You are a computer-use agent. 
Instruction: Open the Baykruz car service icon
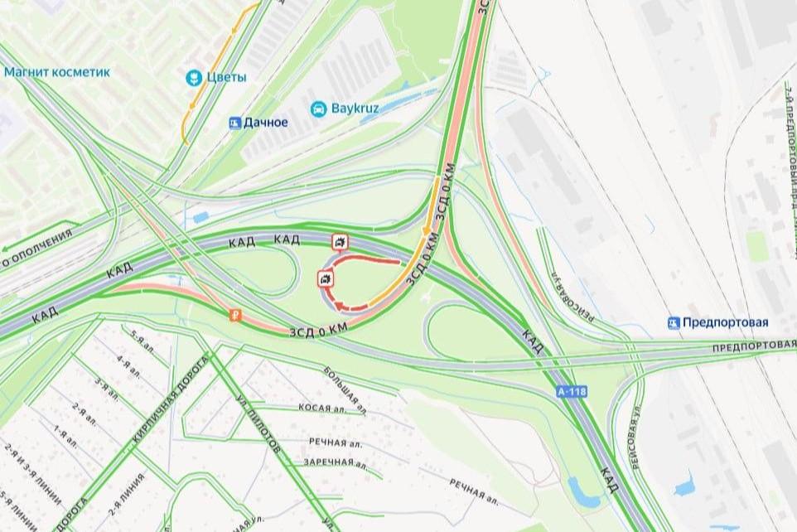pyautogui.click(x=318, y=109)
